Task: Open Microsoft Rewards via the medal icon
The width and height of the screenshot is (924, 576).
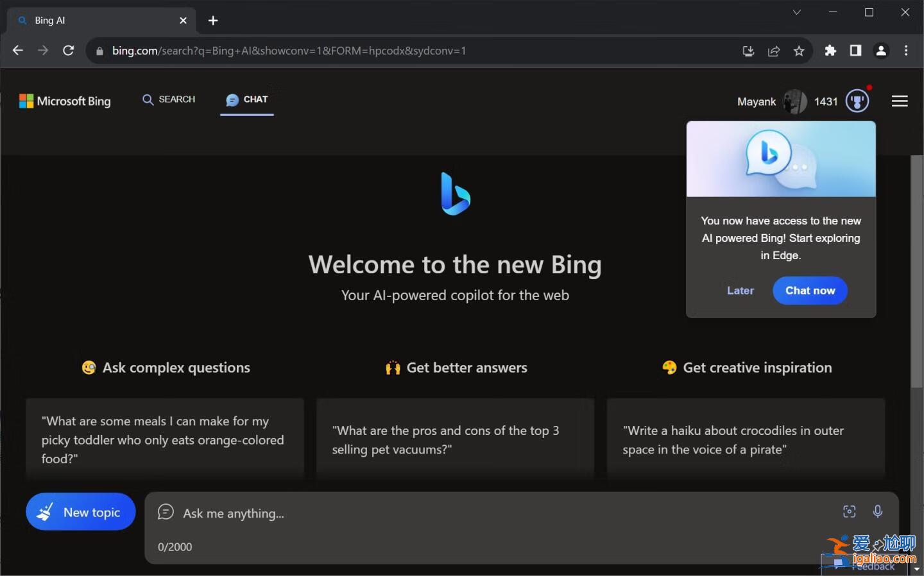Action: click(858, 101)
